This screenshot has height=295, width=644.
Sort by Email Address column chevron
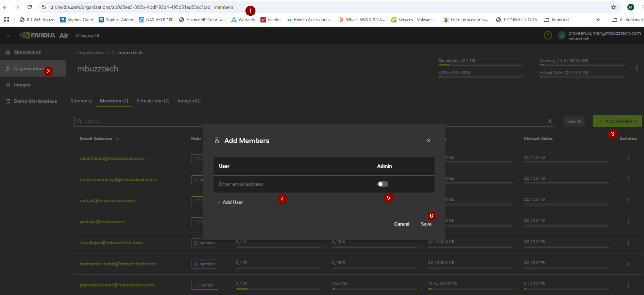118,139
